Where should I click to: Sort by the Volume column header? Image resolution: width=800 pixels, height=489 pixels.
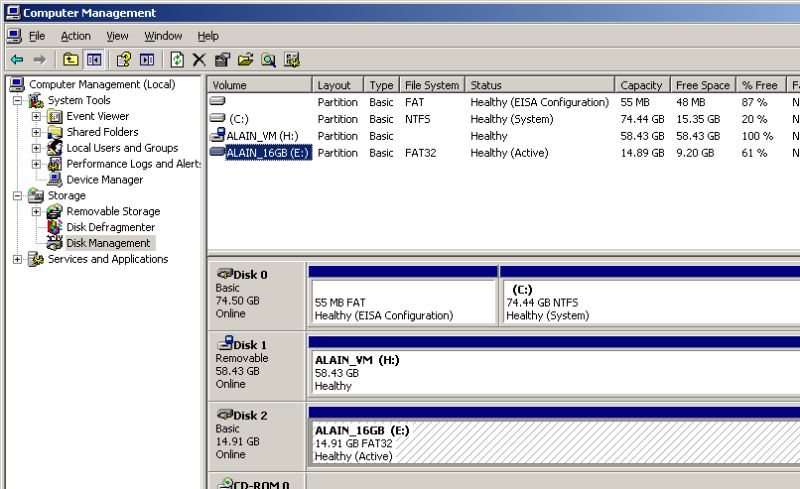coord(259,85)
